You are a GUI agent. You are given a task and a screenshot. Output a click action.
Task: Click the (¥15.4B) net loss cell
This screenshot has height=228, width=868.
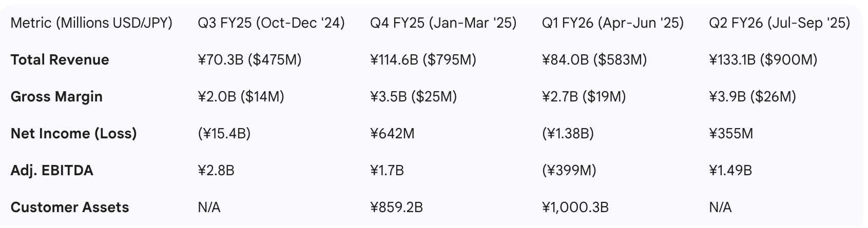pyautogui.click(x=224, y=134)
